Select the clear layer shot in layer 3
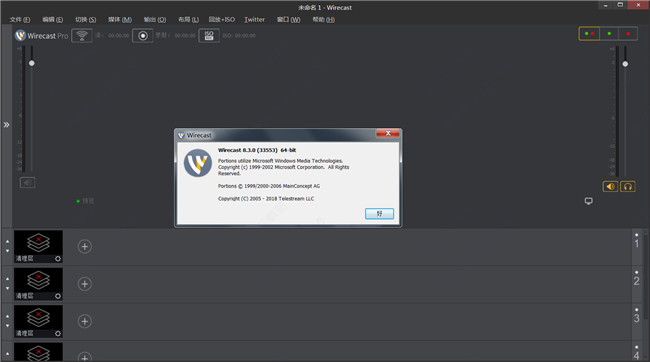The width and height of the screenshot is (650, 362). (38, 321)
